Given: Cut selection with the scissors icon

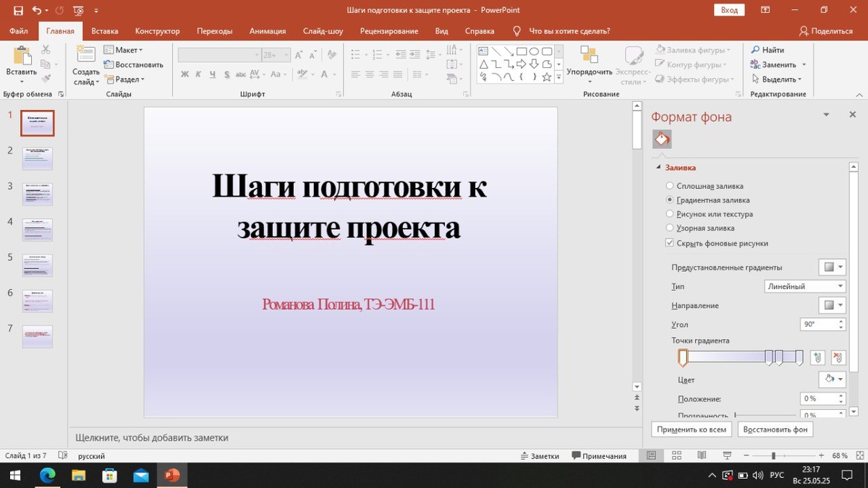Looking at the screenshot, I should [46, 50].
